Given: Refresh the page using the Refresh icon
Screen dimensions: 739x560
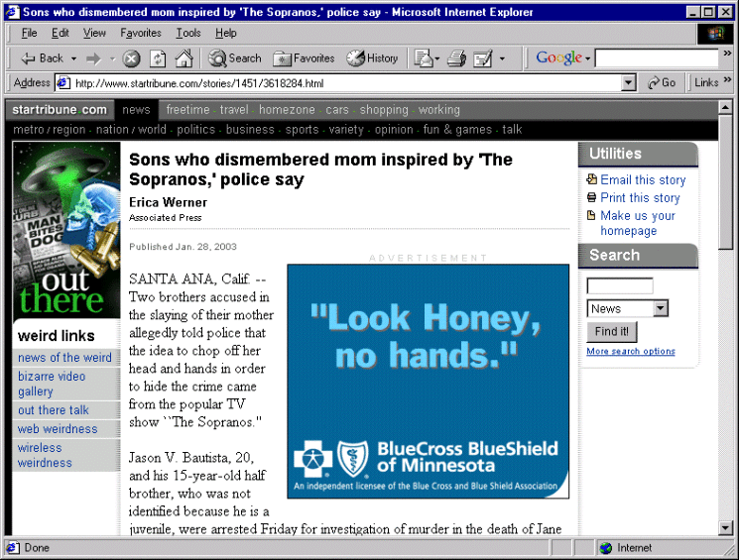Looking at the screenshot, I should (158, 58).
